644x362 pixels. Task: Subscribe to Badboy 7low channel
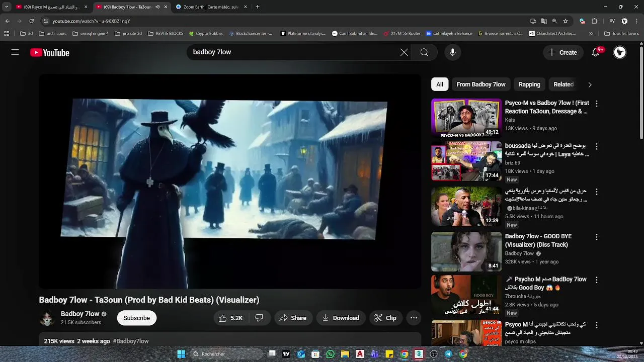[137, 318]
